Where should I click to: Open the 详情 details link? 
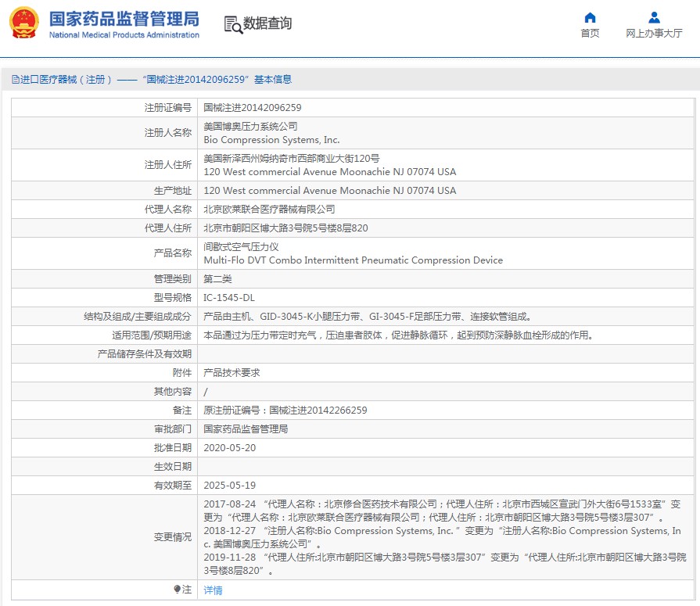tap(213, 590)
